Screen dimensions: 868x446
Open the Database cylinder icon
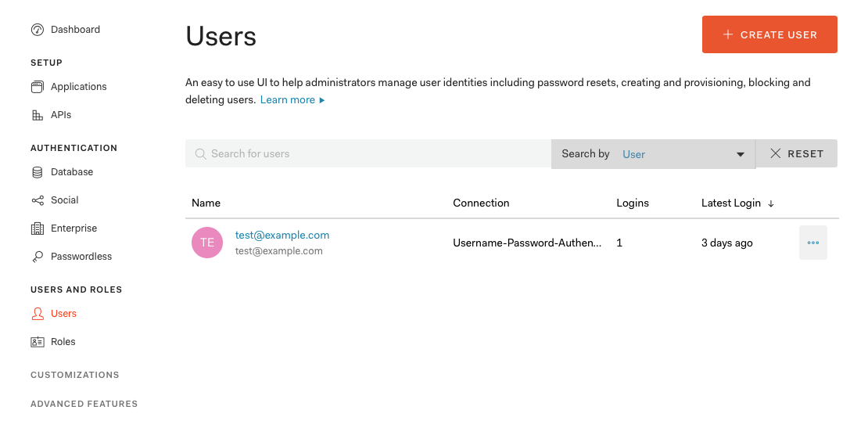tap(38, 172)
